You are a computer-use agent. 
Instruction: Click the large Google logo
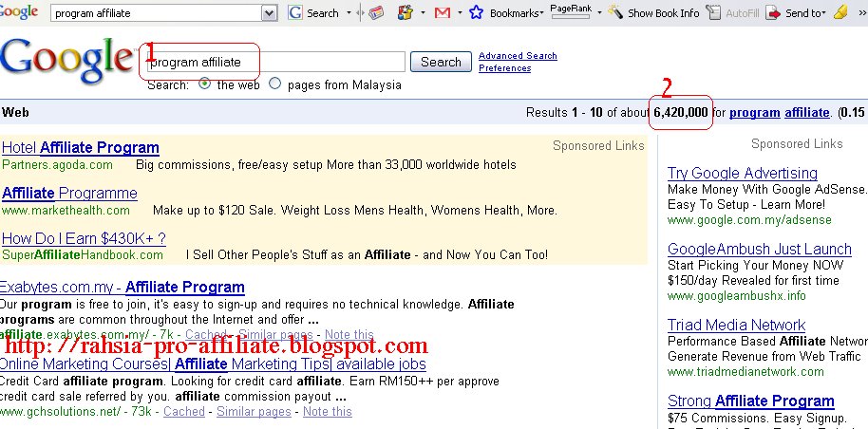(x=66, y=61)
